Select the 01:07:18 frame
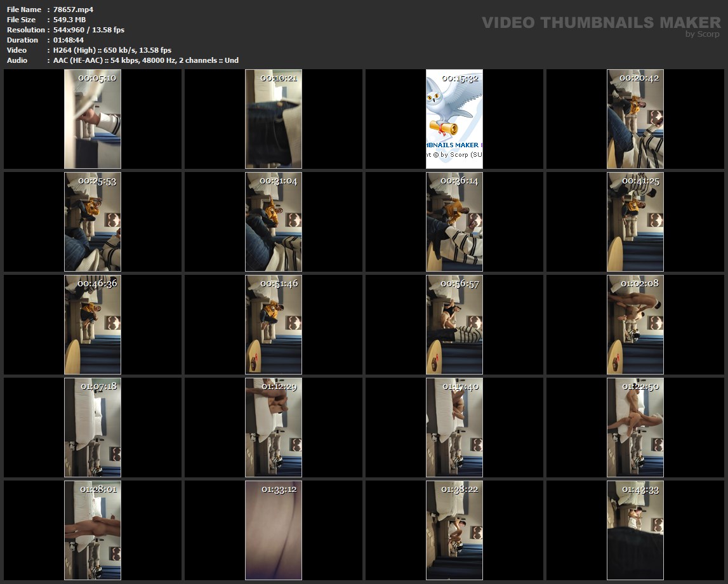Viewport: 728px width, 584px height. coord(93,428)
